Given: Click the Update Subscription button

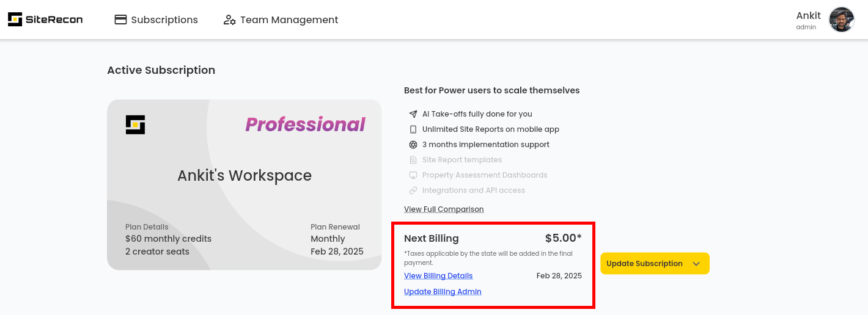Looking at the screenshot, I should tap(644, 264).
